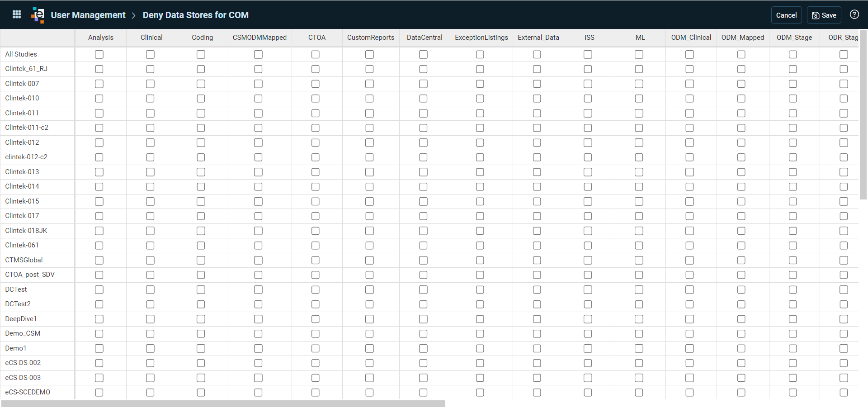
Task: Save the deny data stores settings
Action: pos(824,15)
